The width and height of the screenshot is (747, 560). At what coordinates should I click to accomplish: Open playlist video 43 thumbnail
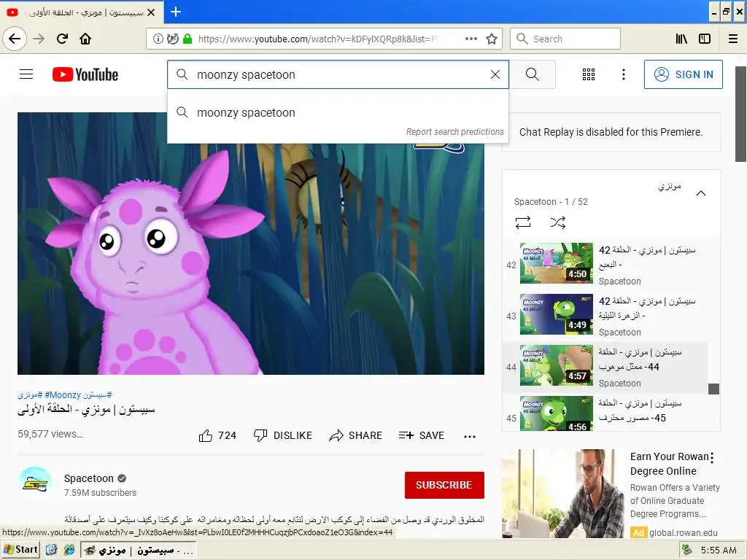point(557,314)
